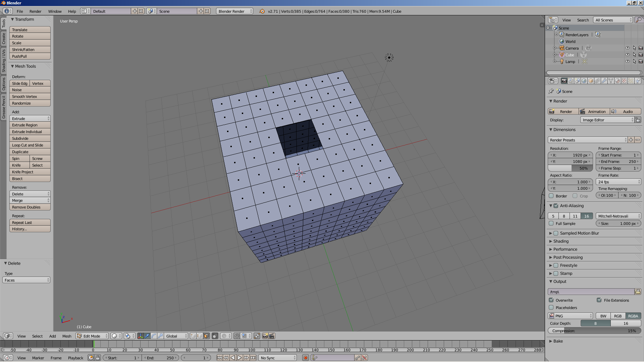Open the Image Editor display dropdown

[607, 120]
